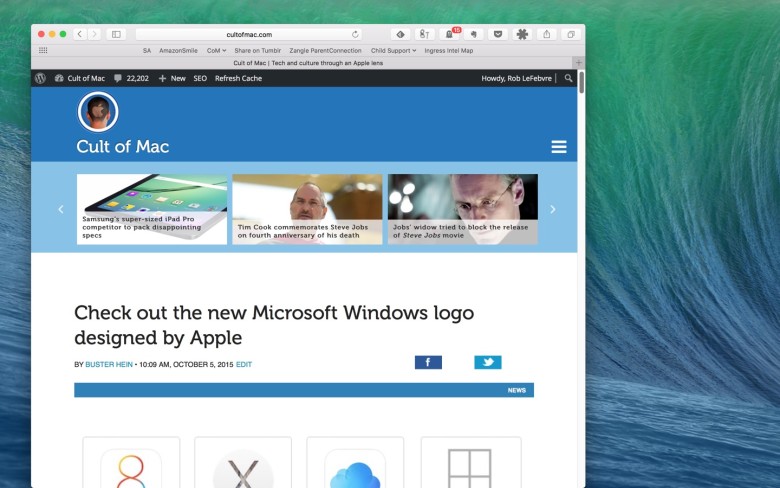The height and width of the screenshot is (488, 780).
Task: Open the Howdy, Rob LeFebvre account menu
Action: click(516, 78)
